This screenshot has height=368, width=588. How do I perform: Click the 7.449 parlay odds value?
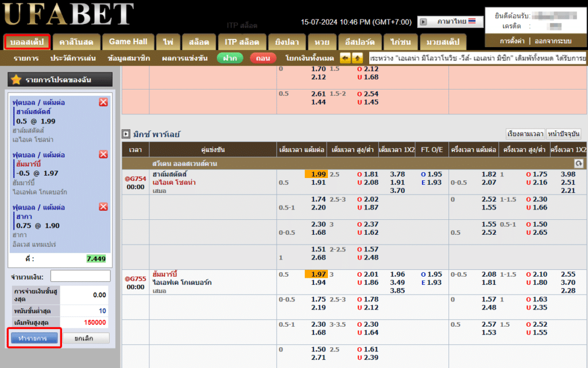click(96, 258)
